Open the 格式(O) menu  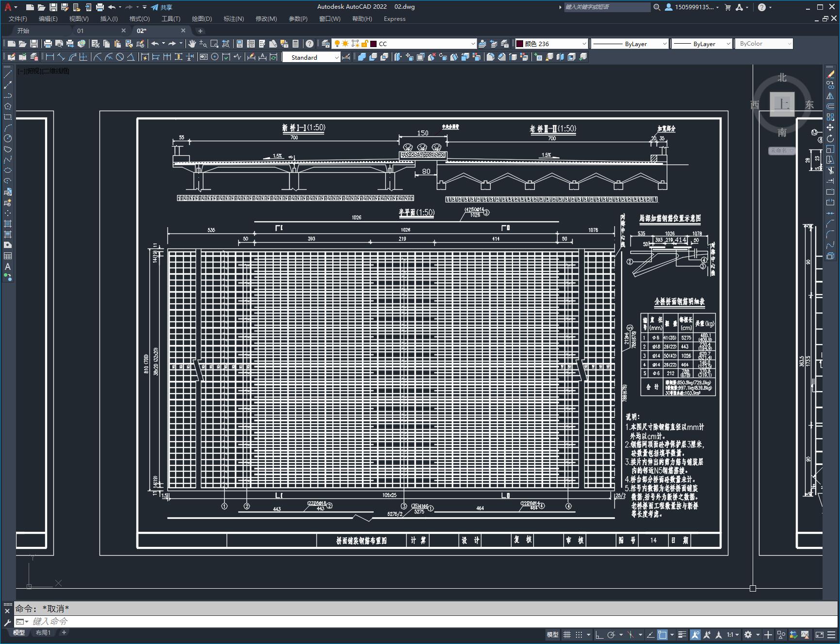click(x=139, y=19)
